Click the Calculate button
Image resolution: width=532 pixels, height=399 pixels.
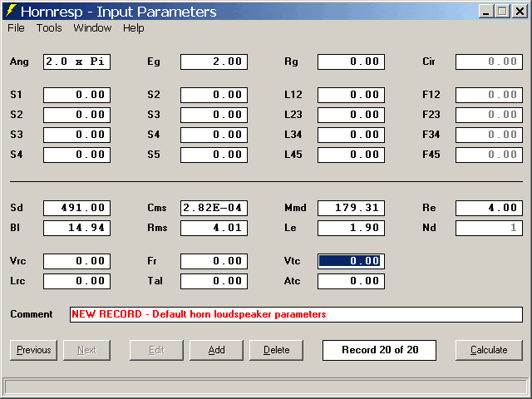click(x=489, y=350)
